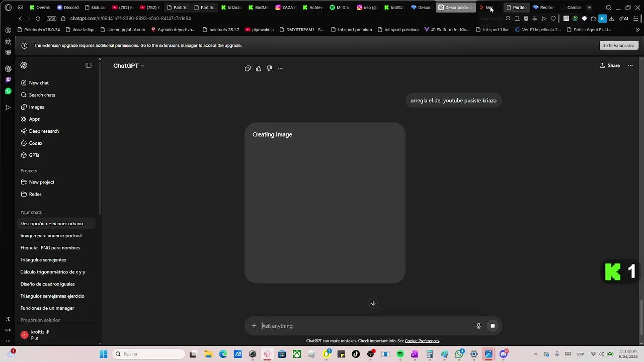This screenshot has height=362, width=644.
Task: Open chat Diseño de cuadros iguales
Action: (56, 284)
